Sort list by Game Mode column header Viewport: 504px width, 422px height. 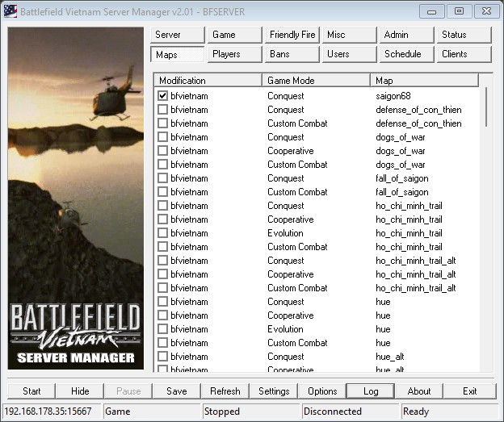pos(317,81)
